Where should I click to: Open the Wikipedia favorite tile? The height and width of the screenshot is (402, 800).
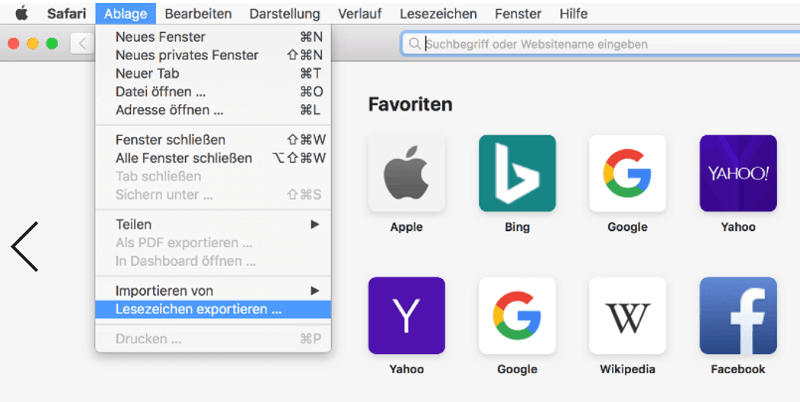pos(628,315)
